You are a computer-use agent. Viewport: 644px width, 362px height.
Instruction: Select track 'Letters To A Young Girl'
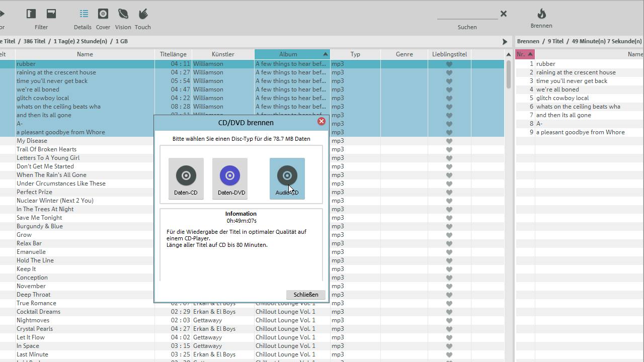tap(48, 158)
